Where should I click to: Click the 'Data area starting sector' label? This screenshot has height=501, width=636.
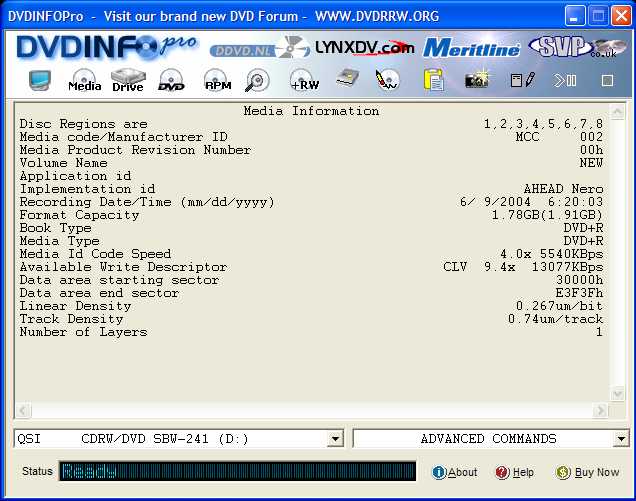tap(119, 280)
